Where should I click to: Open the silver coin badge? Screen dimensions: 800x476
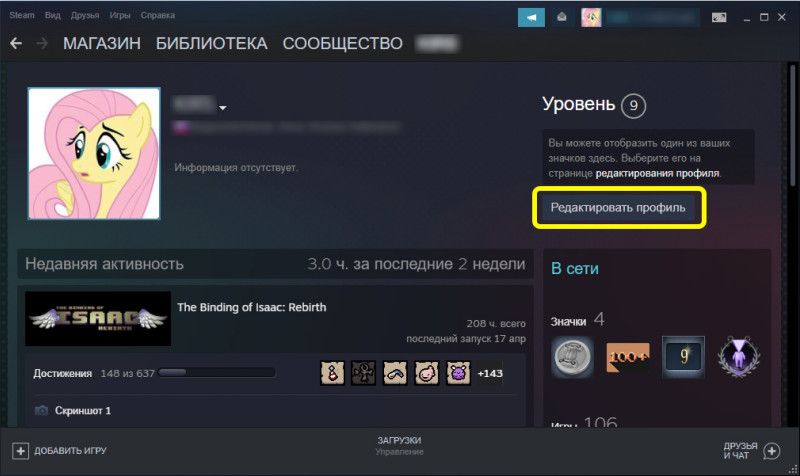coord(572,357)
